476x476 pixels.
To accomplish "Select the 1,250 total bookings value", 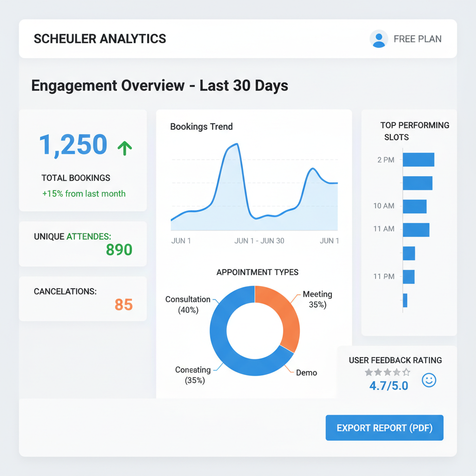I will click(x=73, y=145).
